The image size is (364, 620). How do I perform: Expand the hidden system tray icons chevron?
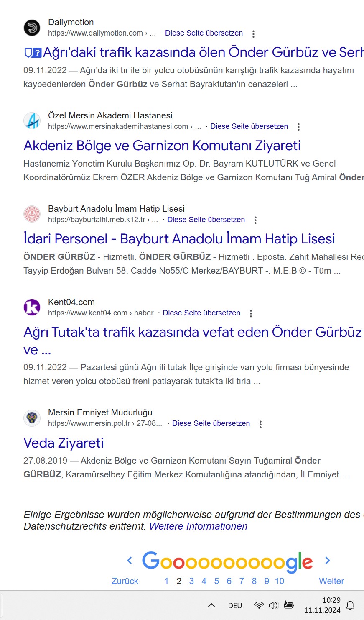(211, 605)
